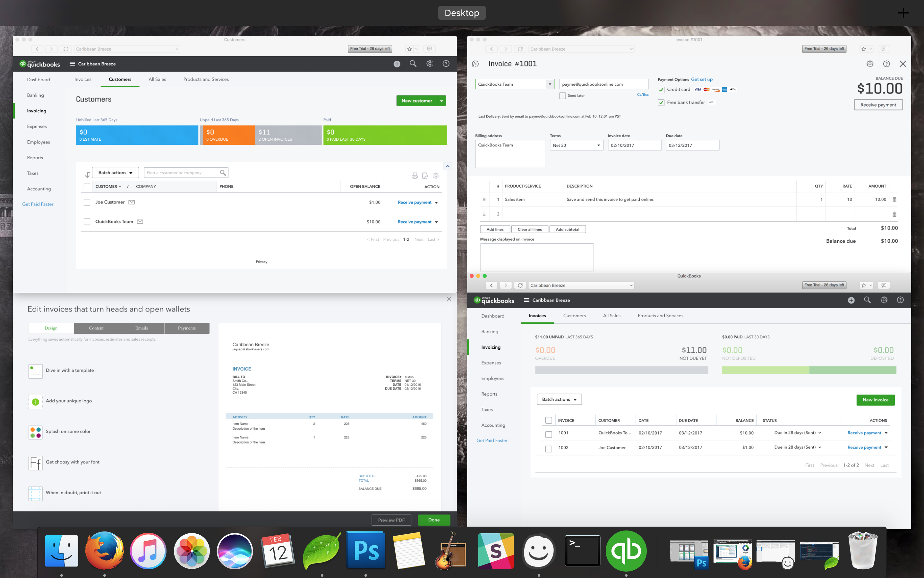Click the create plus icon in Customers window
The image size is (924, 578).
[x=397, y=64]
